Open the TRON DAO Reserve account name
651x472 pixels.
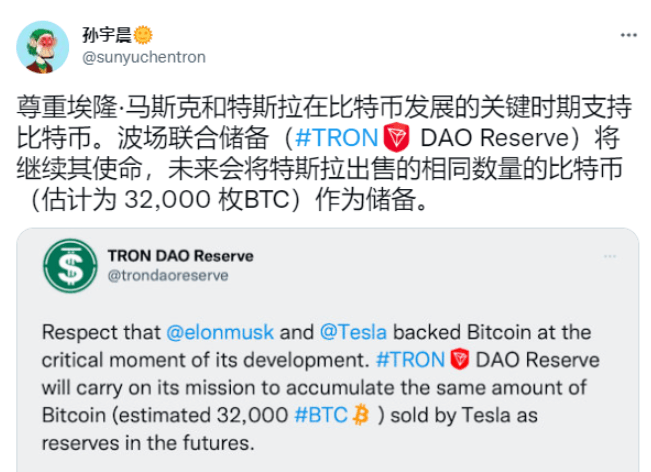[180, 256]
